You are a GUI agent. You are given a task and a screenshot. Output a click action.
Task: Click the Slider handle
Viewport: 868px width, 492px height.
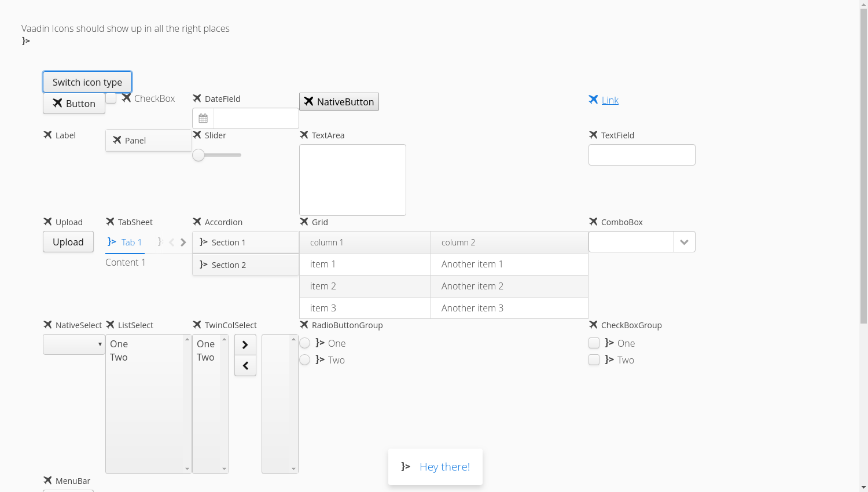click(198, 155)
